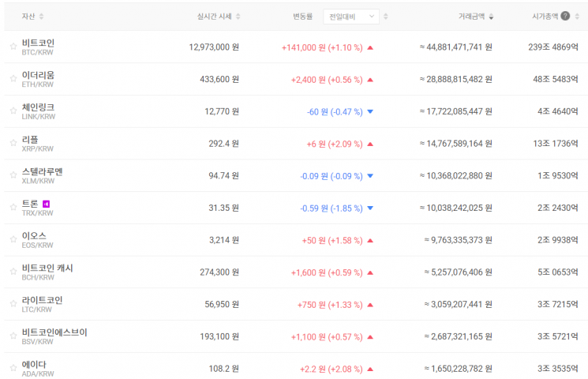Viewport: 588px width, 379px height.
Task: Click the 실시간 시세 header label
Action: tap(215, 17)
